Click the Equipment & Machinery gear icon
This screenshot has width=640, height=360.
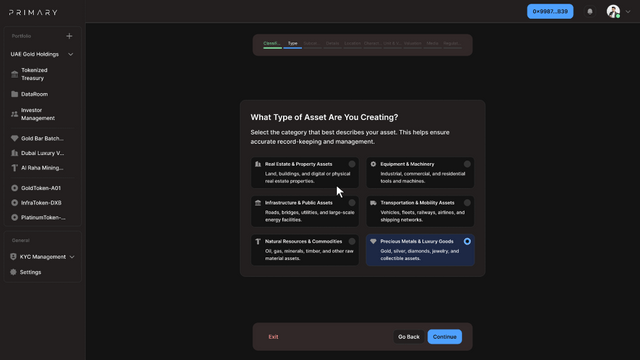pyautogui.click(x=373, y=164)
